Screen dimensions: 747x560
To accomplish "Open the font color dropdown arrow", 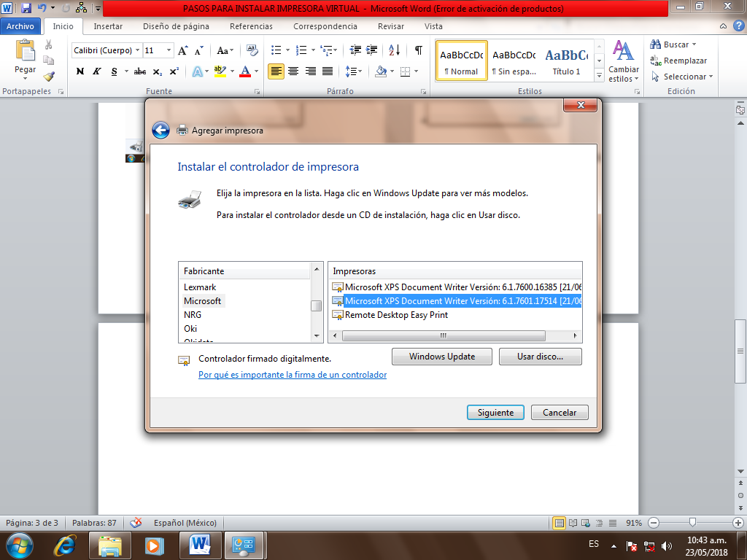I will pos(256,71).
